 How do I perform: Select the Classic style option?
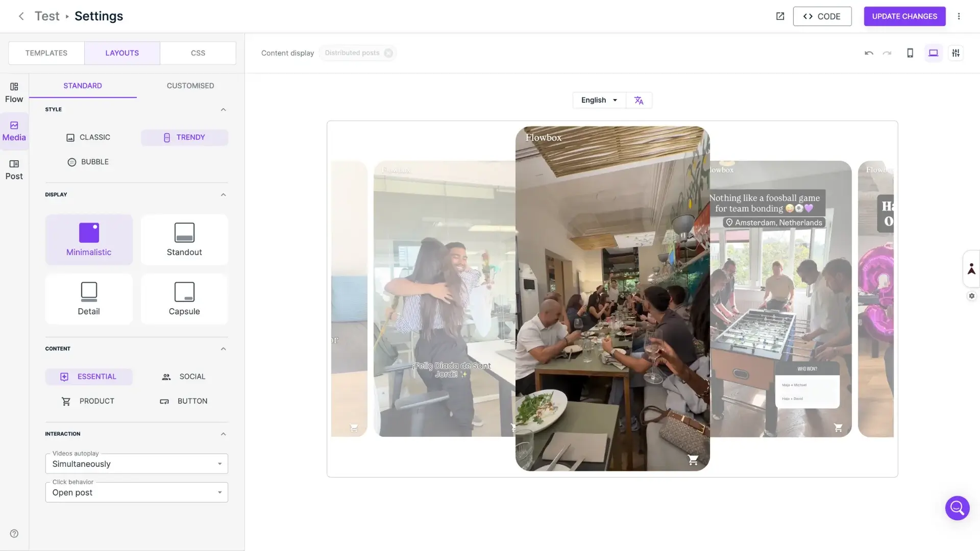(88, 137)
